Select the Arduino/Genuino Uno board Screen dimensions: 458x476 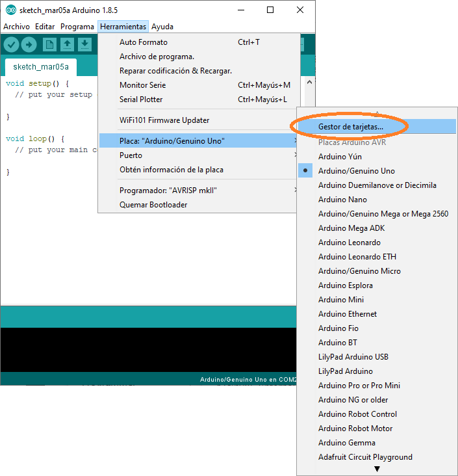coord(377,171)
